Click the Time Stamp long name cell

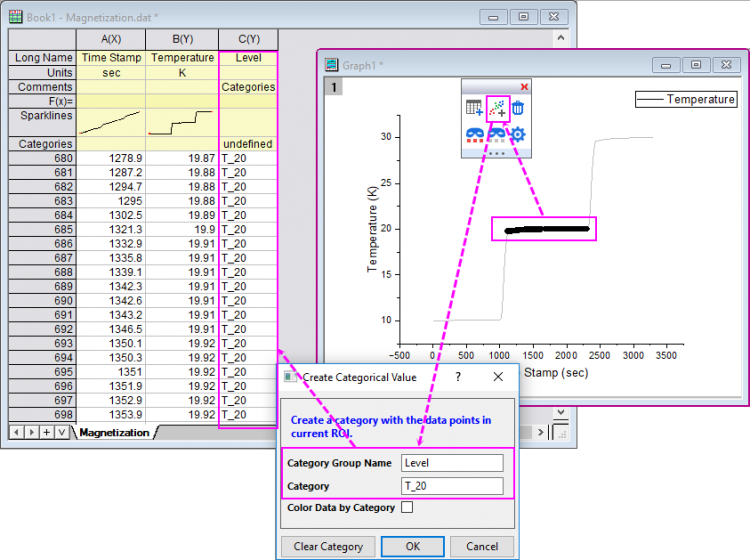[111, 58]
